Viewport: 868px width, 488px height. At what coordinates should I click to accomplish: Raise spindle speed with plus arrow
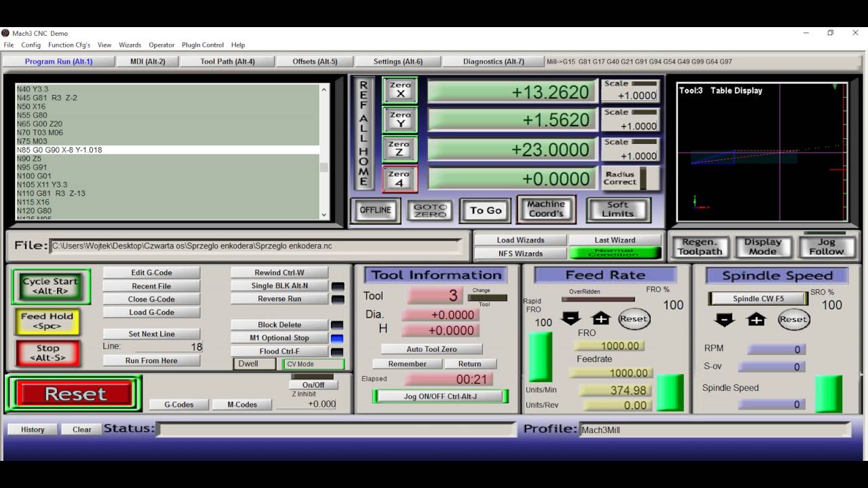point(756,319)
